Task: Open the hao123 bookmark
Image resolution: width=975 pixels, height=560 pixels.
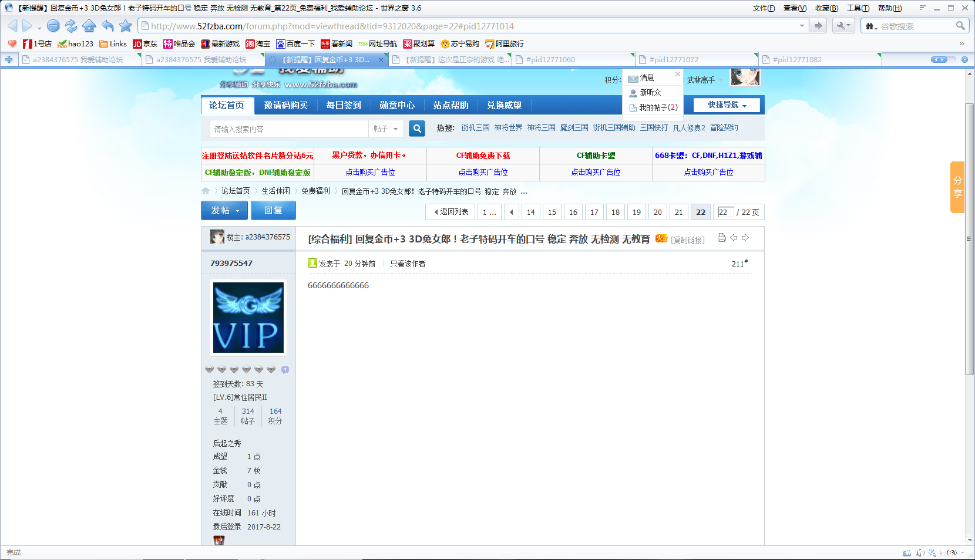Action: (76, 43)
